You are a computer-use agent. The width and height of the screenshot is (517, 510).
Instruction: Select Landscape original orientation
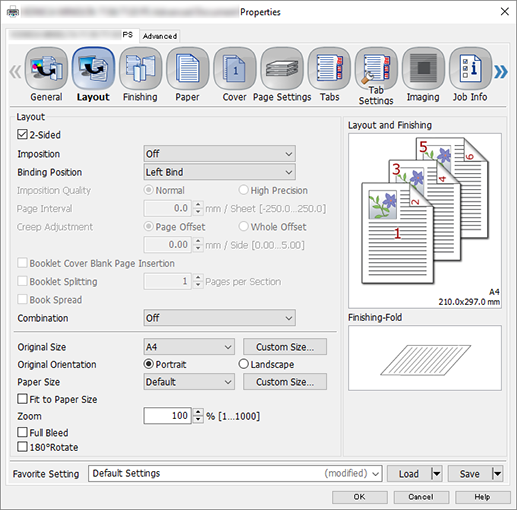pyautogui.click(x=244, y=364)
